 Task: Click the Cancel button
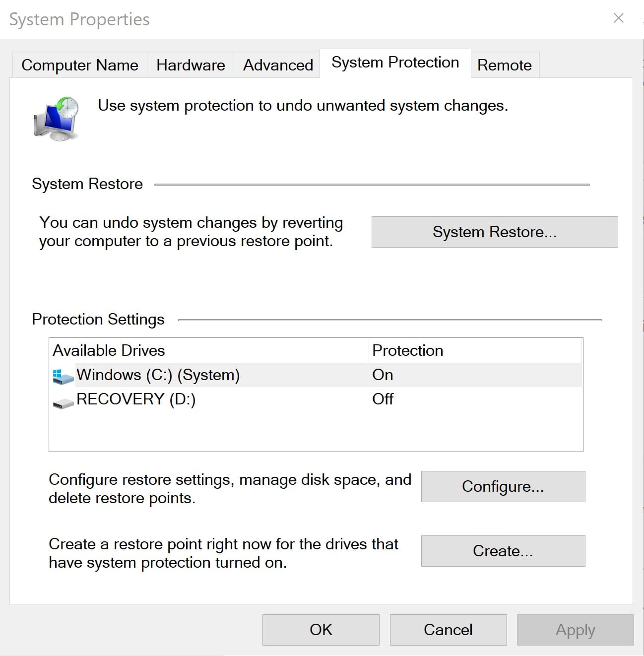448,630
